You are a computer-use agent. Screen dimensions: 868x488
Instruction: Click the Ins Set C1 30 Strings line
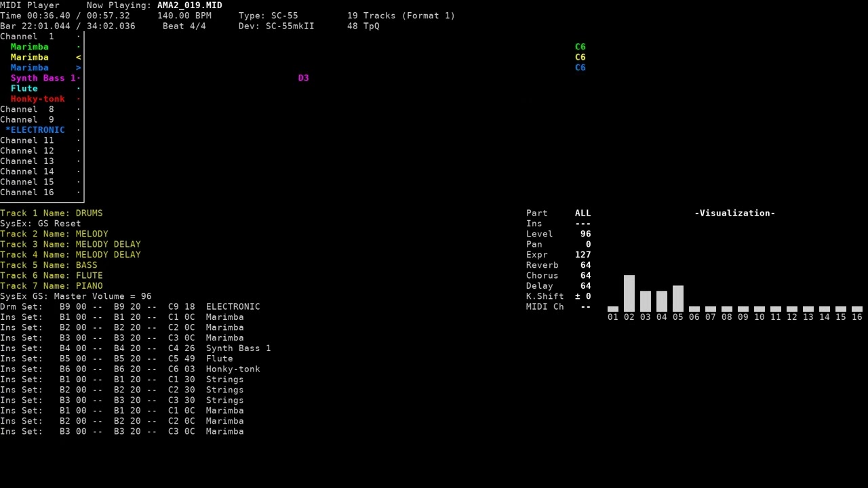click(x=122, y=380)
